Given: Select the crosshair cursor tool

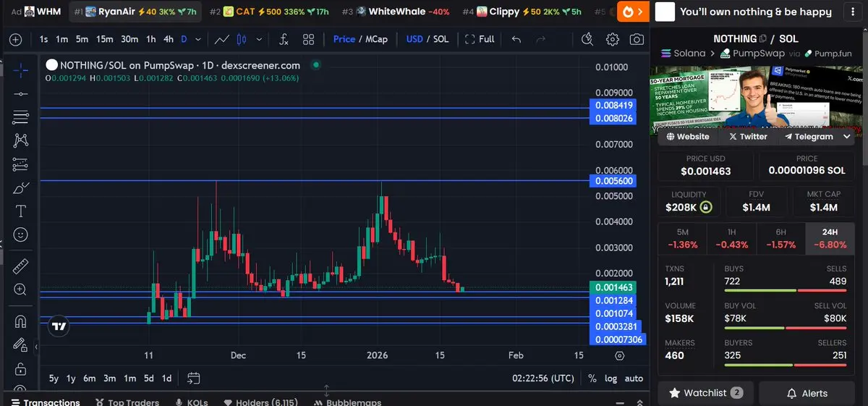Looking at the screenshot, I should click(x=21, y=69).
